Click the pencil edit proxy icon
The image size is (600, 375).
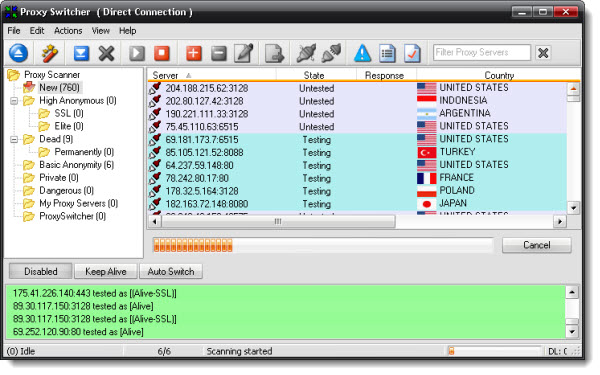244,53
